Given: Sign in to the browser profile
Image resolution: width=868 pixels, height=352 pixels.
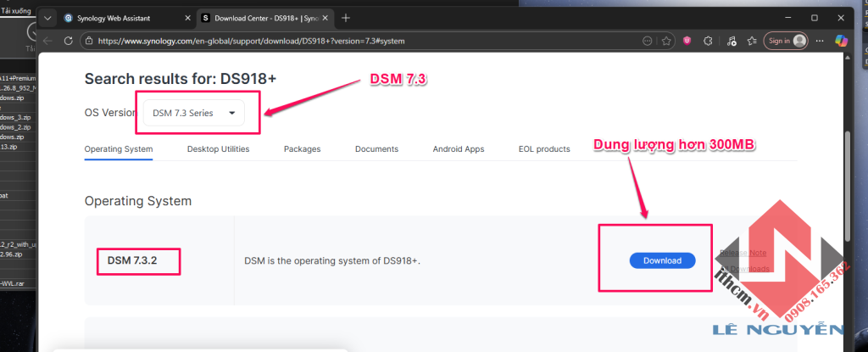Looking at the screenshot, I should (786, 41).
